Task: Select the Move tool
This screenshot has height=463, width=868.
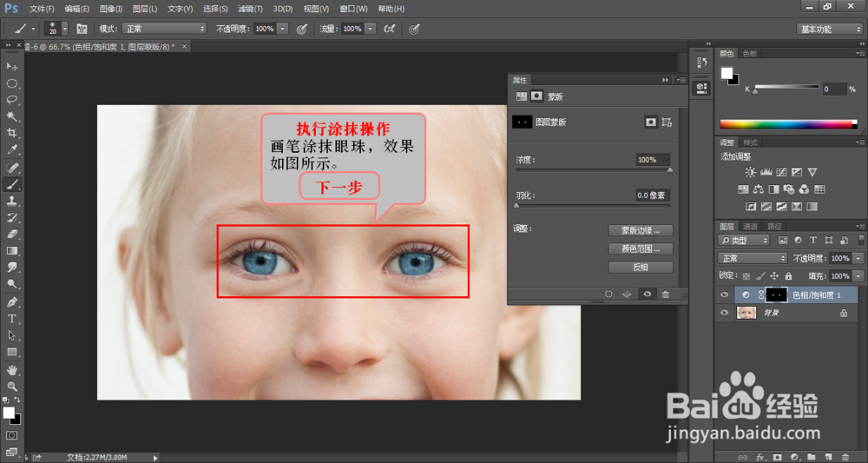Action: [x=11, y=67]
